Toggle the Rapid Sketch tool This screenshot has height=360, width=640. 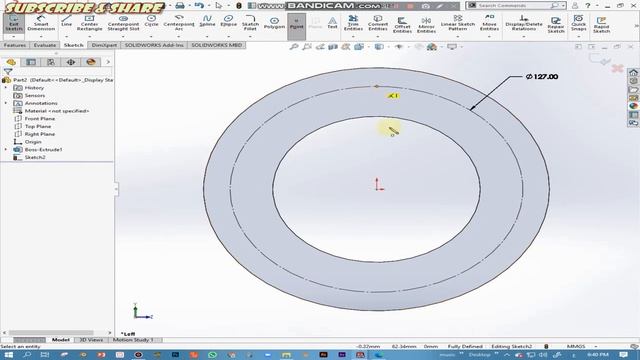tap(601, 25)
